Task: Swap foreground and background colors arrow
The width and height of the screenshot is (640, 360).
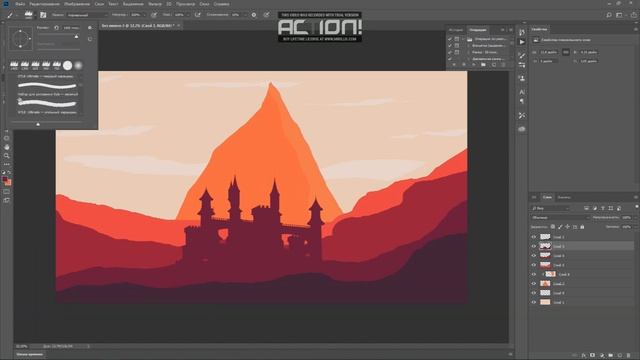Action: click(9, 173)
